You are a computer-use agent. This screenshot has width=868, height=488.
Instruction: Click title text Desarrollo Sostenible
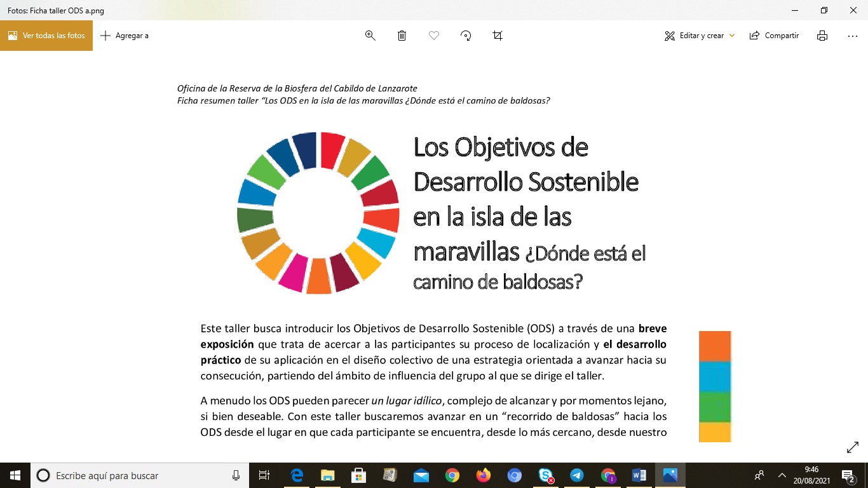(526, 182)
